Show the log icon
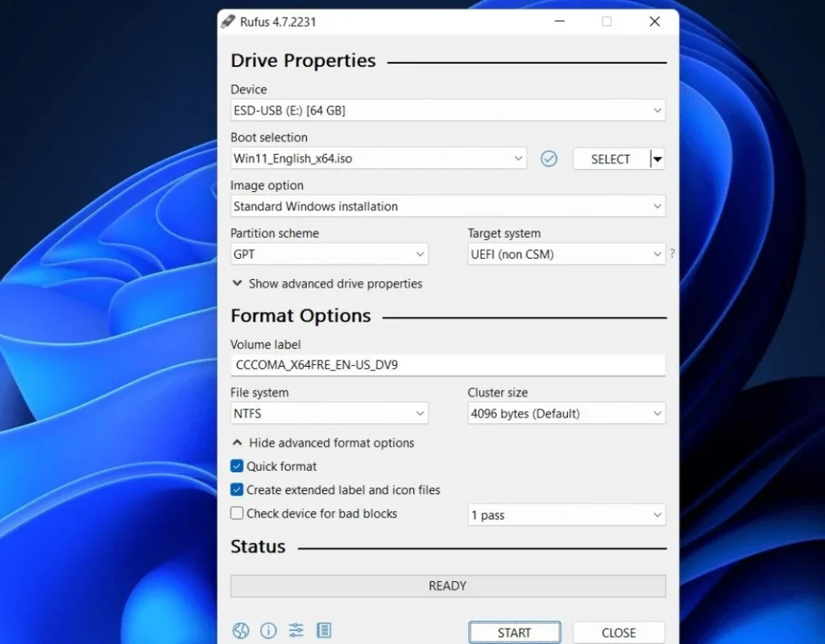Screen dimensions: 825x644 324,630
